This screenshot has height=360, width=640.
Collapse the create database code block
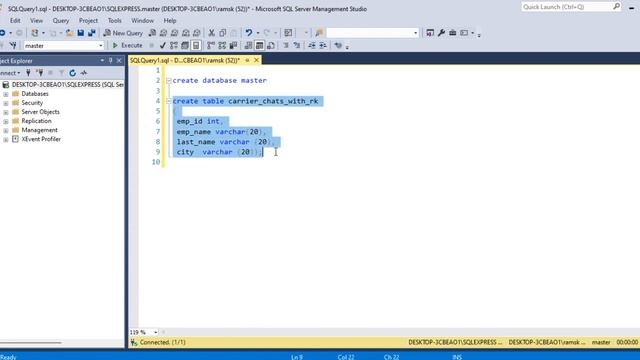[169, 80]
